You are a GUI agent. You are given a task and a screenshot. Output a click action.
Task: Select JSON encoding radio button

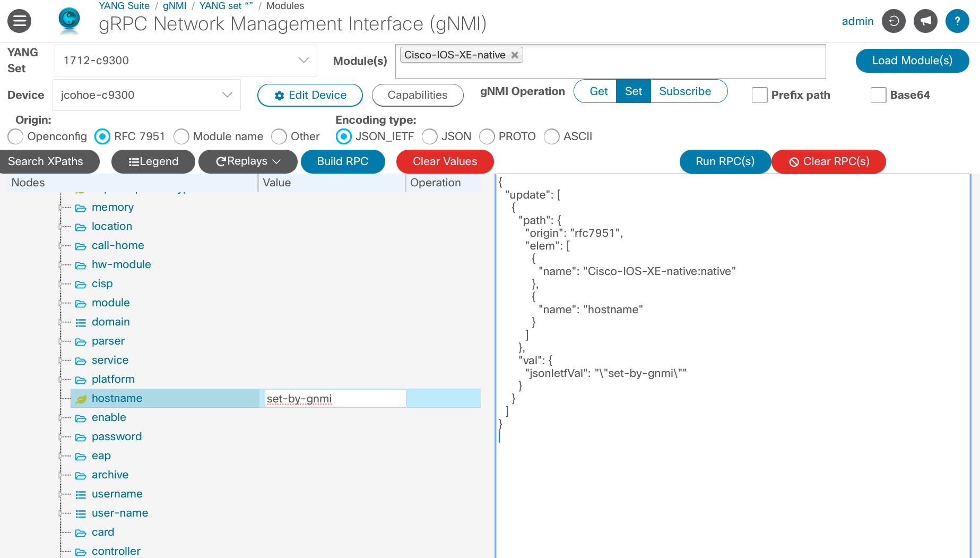click(430, 136)
